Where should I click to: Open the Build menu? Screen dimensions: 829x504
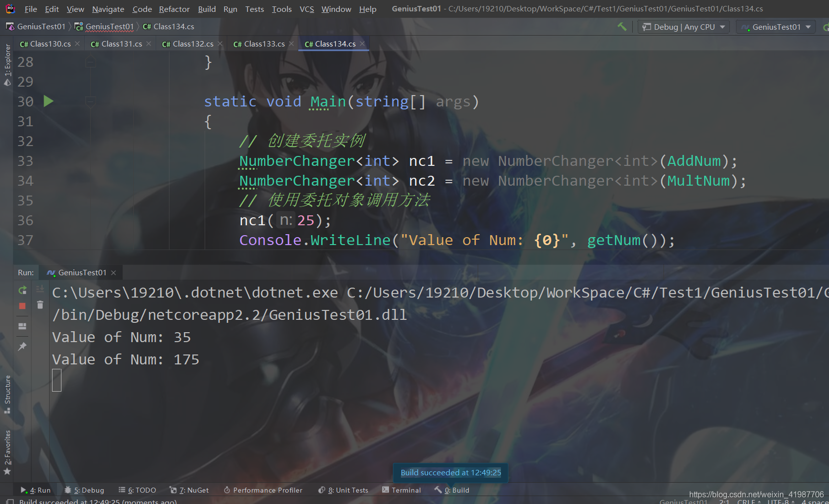click(207, 9)
